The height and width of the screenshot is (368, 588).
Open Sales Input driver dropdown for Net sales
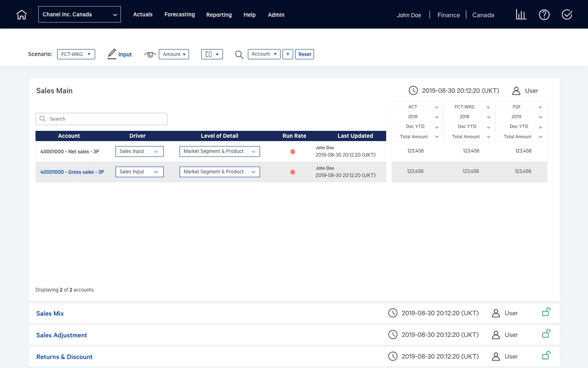pyautogui.click(x=140, y=151)
